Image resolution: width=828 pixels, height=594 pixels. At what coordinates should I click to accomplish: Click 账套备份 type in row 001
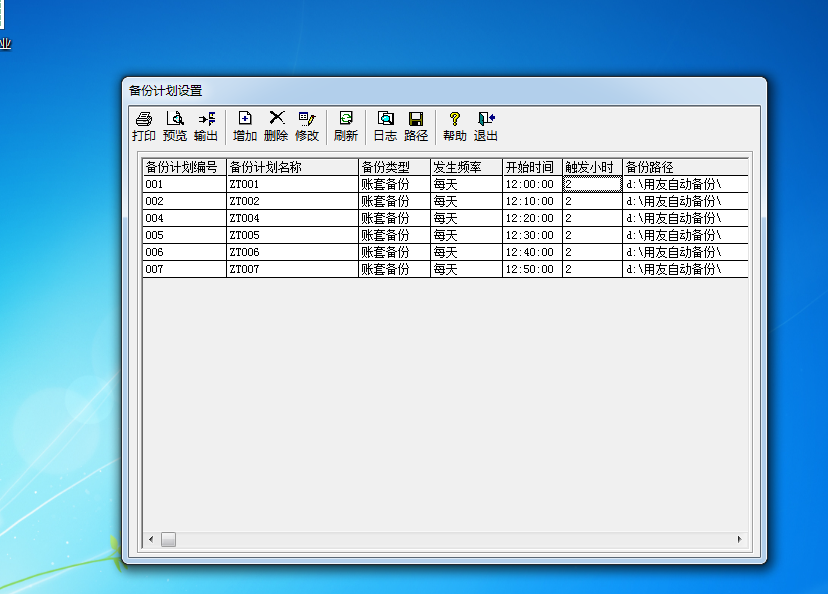pyautogui.click(x=394, y=184)
